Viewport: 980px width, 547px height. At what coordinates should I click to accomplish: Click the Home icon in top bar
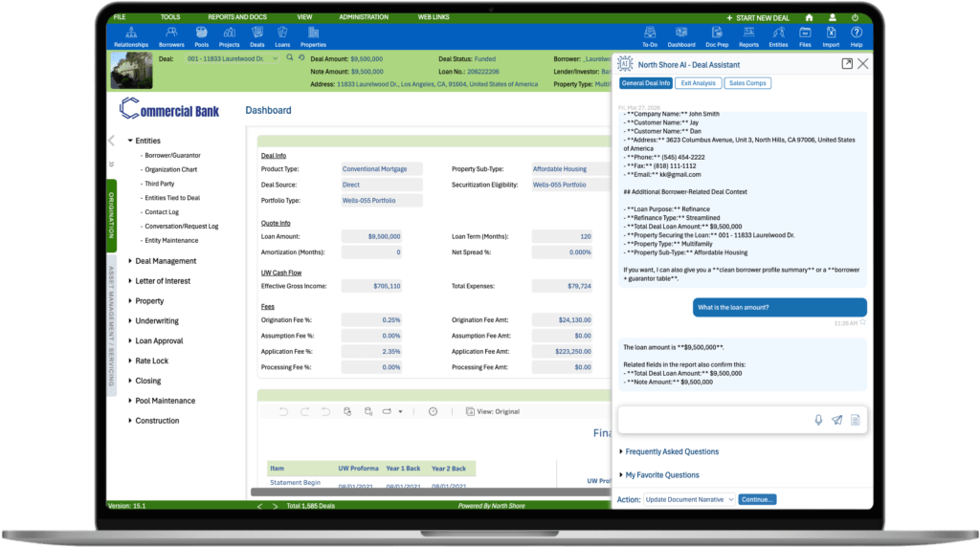point(809,17)
